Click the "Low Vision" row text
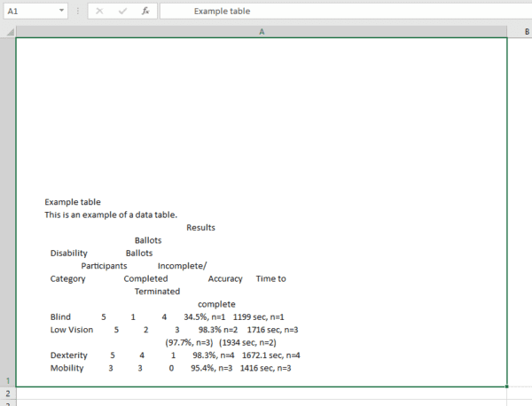The height and width of the screenshot is (406, 532). (x=72, y=330)
